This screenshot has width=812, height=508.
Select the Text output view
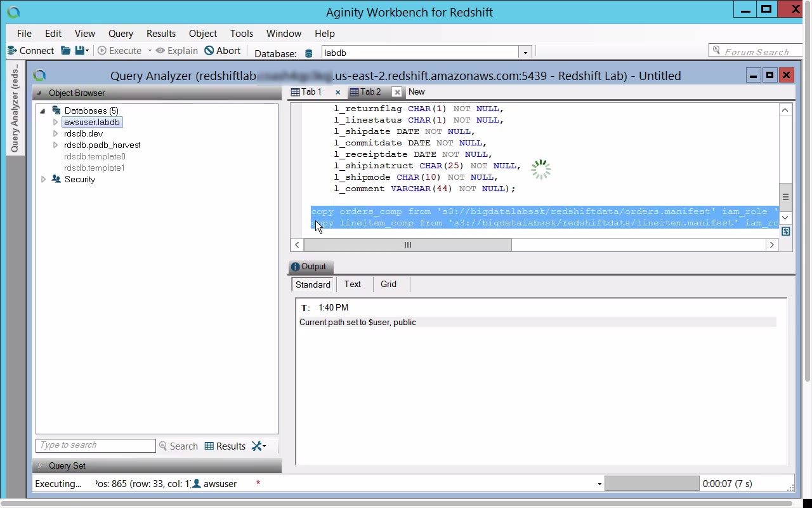click(353, 284)
